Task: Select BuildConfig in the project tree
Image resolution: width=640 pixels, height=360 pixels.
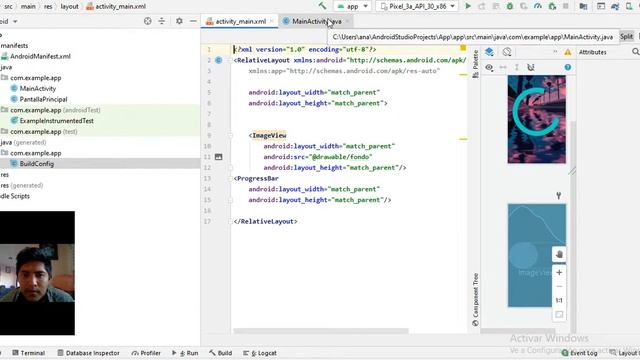Action: tap(36, 164)
